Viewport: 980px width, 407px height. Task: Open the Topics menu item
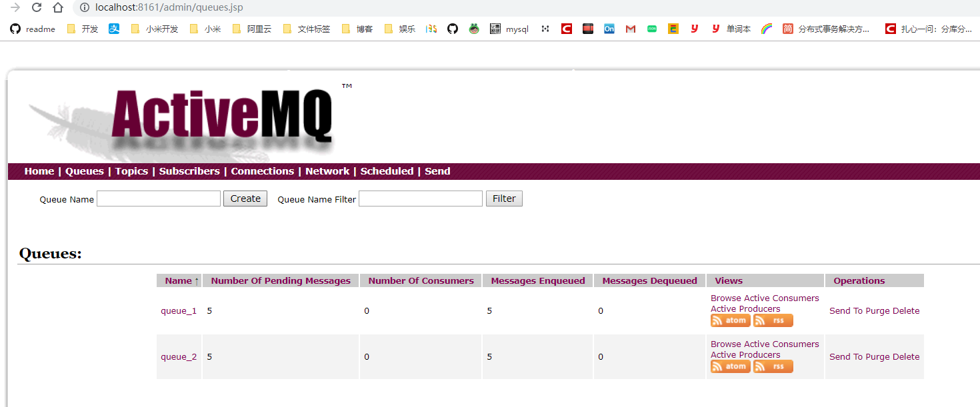pos(131,171)
